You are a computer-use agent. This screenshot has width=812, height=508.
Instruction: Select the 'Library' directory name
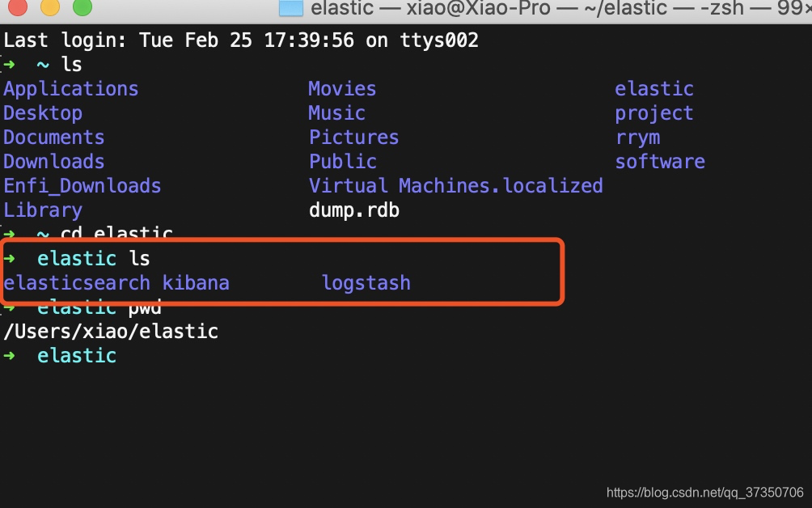tap(43, 210)
